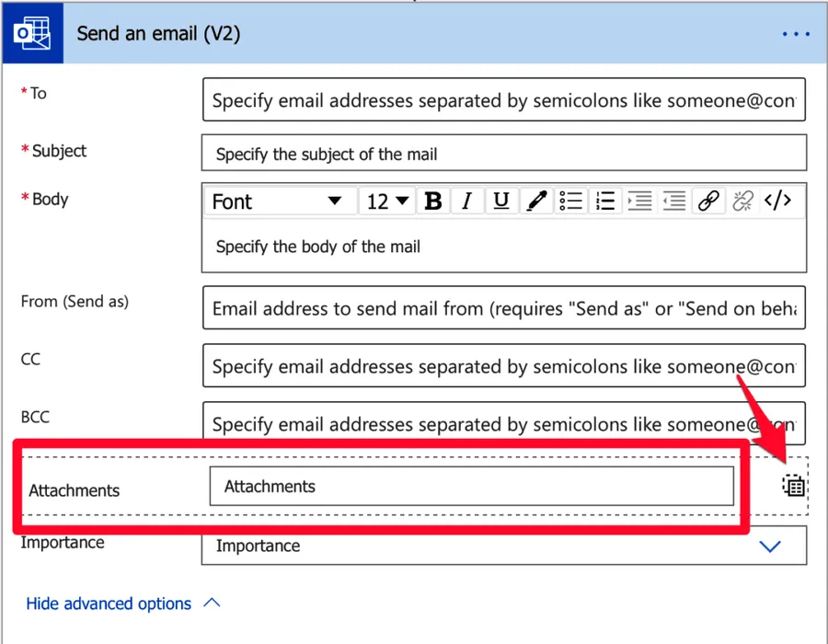Open the three-dot action menu
The image size is (828, 644).
(x=796, y=34)
